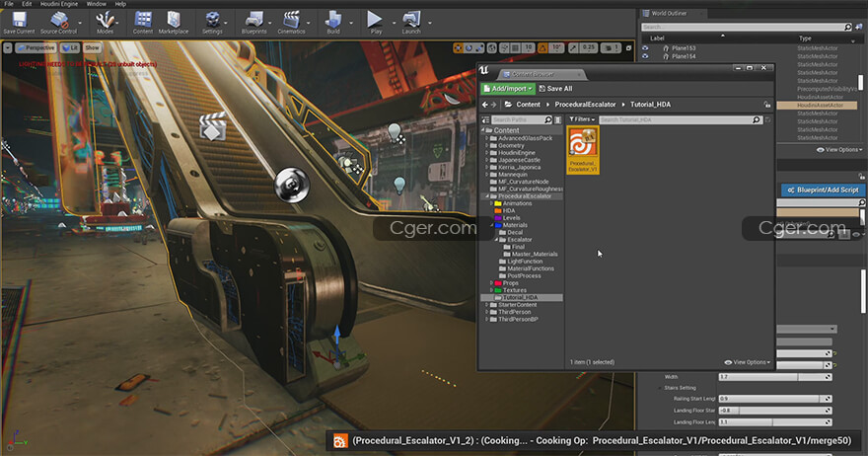Click the Content Browser path picker folder icon
The width and height of the screenshot is (868, 456).
508,105
